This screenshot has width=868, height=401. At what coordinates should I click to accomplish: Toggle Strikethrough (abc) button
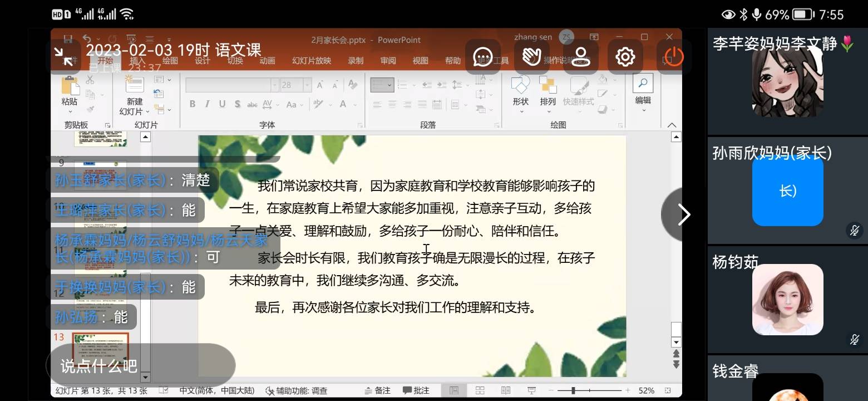[x=253, y=104]
